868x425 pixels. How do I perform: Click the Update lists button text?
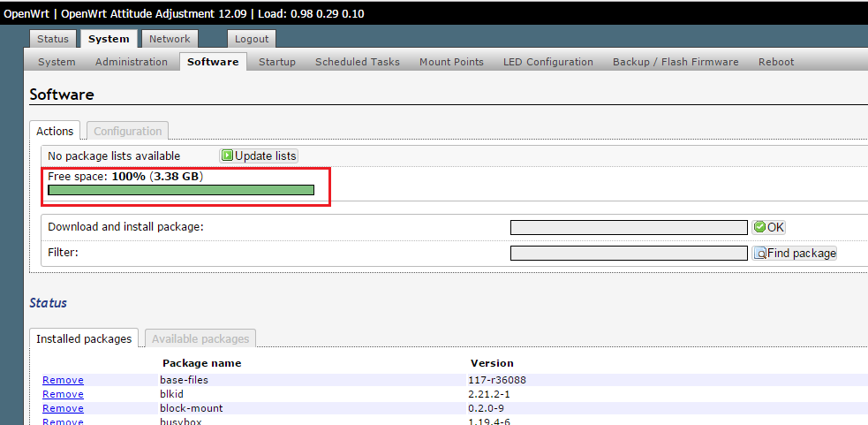pyautogui.click(x=266, y=156)
